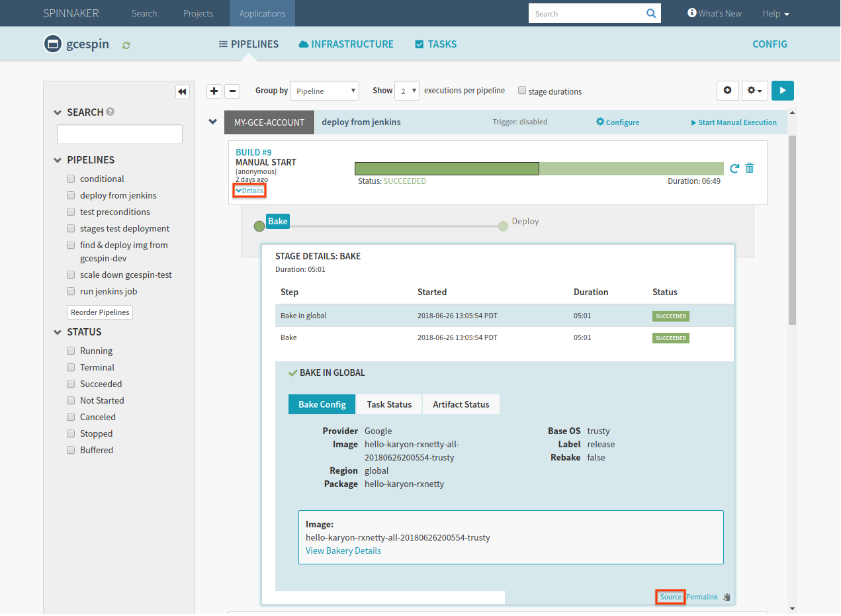The width and height of the screenshot is (841, 616).
Task: Delete build #9 execution with trash icon
Action: pos(749,169)
